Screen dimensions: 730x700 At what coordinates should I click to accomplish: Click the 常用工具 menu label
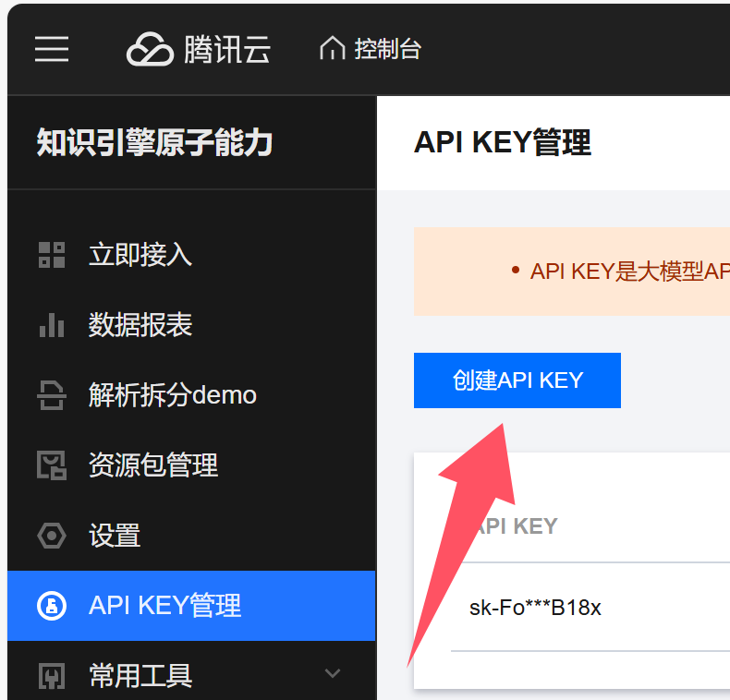[x=140, y=676]
